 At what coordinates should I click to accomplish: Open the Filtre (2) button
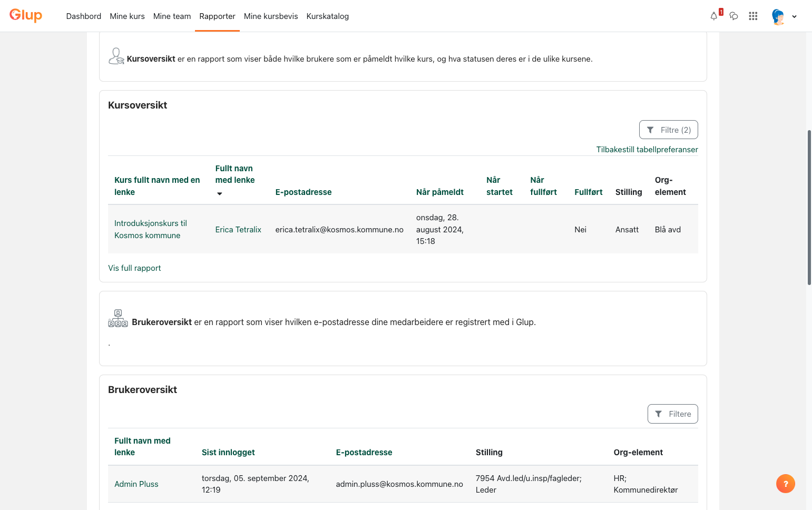click(x=668, y=130)
